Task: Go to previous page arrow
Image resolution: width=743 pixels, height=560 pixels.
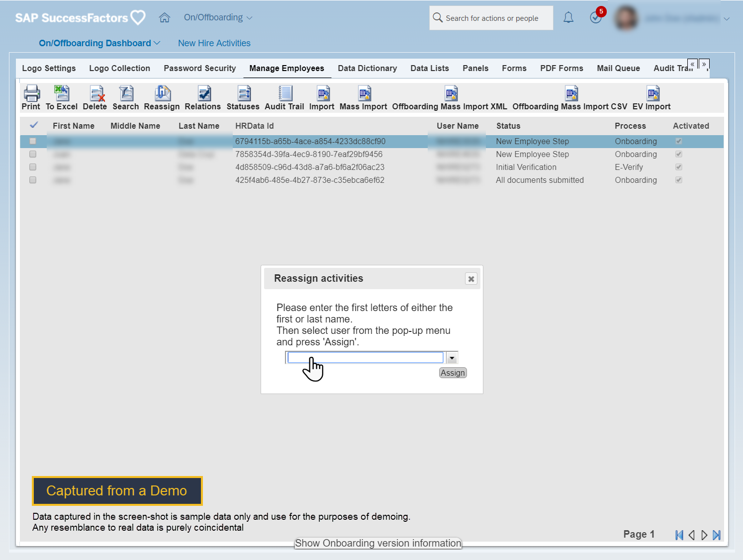Action: [x=692, y=535]
